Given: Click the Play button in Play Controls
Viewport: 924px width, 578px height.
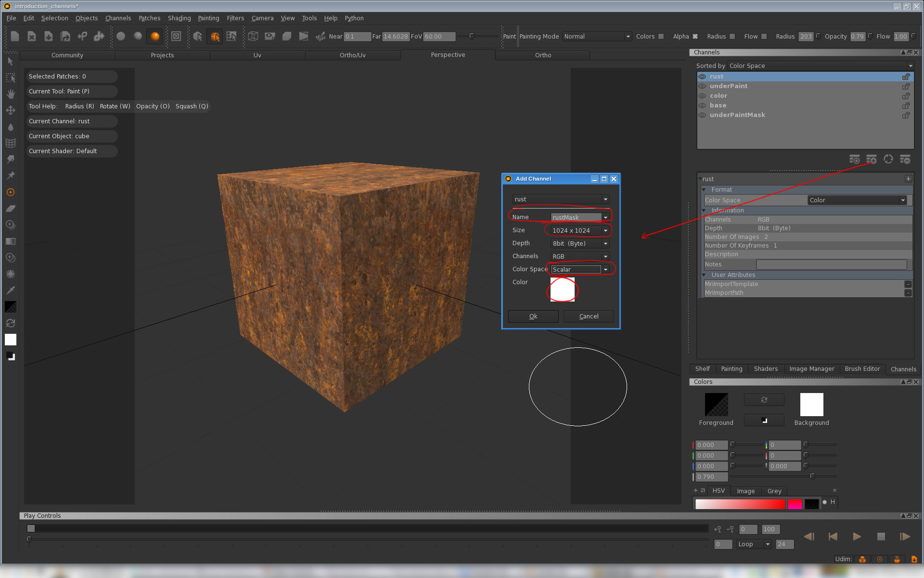Looking at the screenshot, I should (857, 537).
